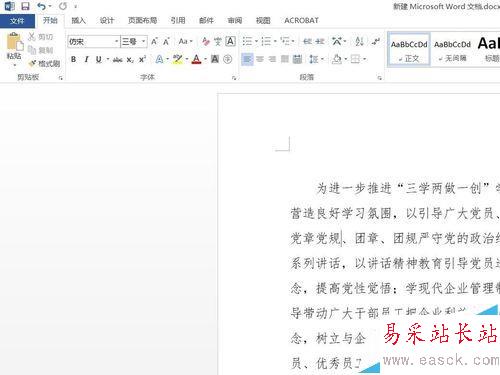The width and height of the screenshot is (500, 375).
Task: Apply red font color
Action: coord(197,60)
